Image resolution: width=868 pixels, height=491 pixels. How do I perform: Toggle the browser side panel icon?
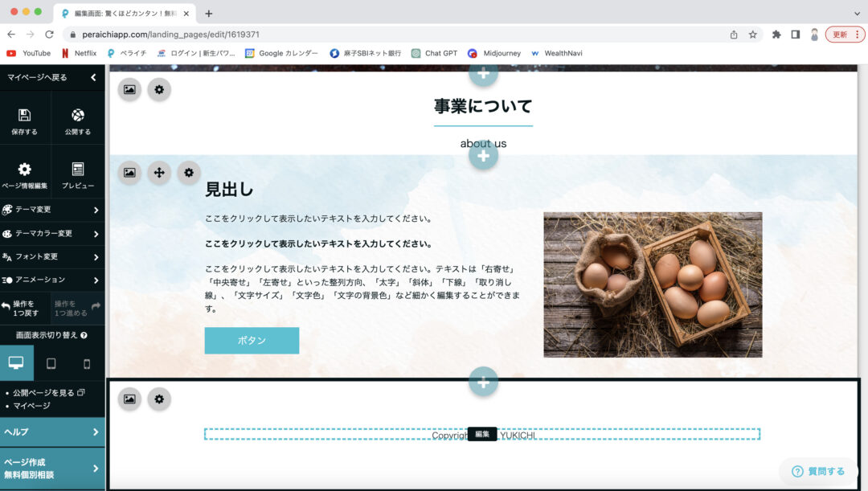(796, 35)
